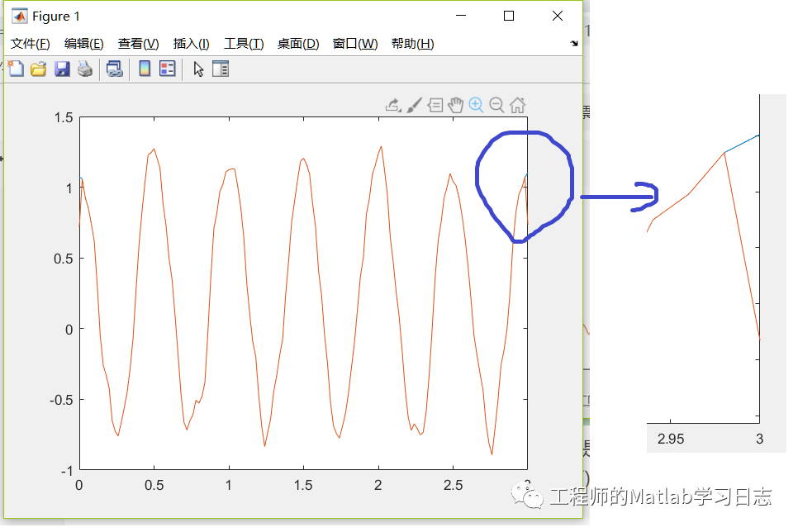This screenshot has height=532, width=798.
Task: Click the MATLAB logo in the title bar
Action: point(19,17)
